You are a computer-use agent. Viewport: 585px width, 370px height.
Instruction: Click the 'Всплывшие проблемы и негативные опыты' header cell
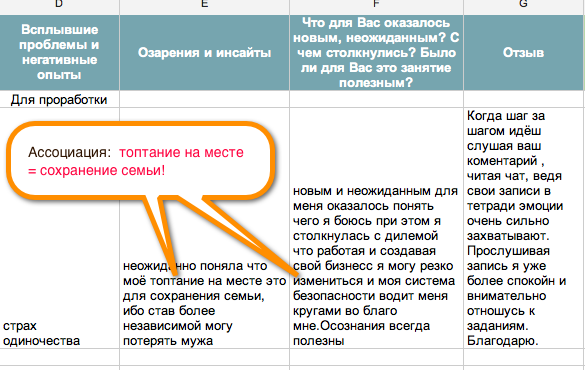pyautogui.click(x=60, y=53)
